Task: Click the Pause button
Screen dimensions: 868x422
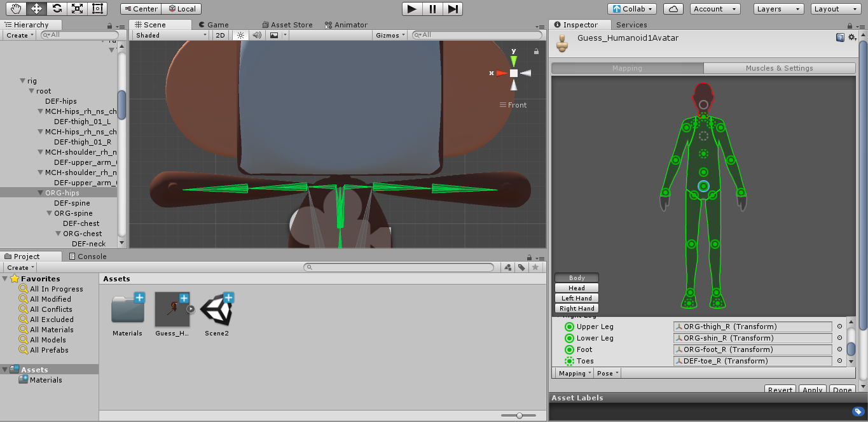Action: [x=432, y=9]
